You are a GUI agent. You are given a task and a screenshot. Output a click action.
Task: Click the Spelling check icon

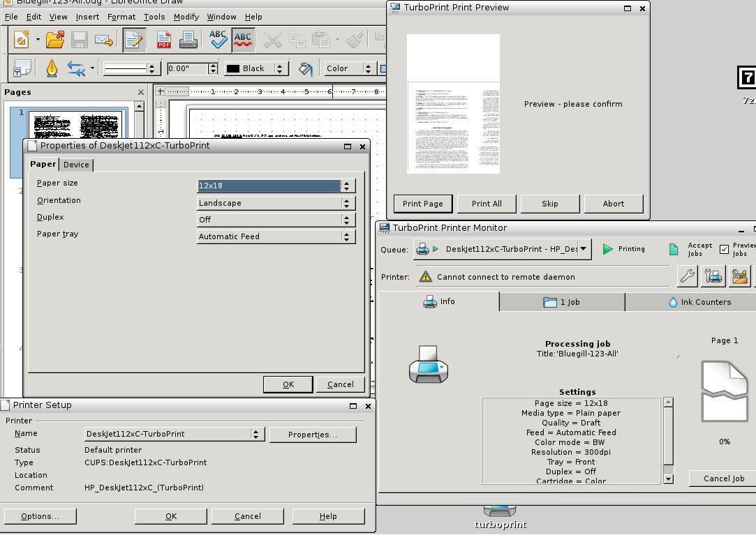[218, 40]
